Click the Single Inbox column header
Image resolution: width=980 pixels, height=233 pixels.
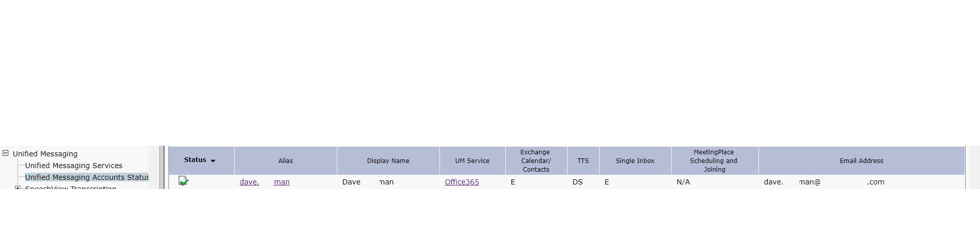[x=635, y=160]
